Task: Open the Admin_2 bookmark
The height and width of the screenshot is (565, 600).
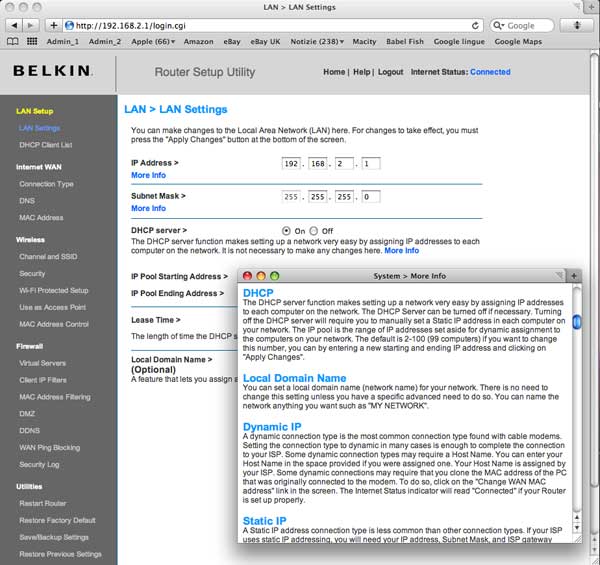Action: (105, 41)
